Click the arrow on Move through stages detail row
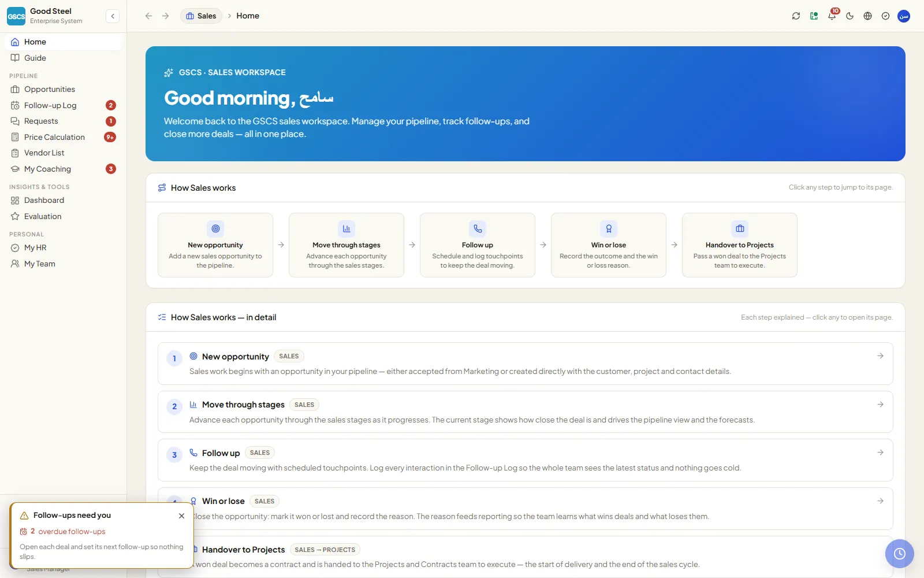 pyautogui.click(x=880, y=405)
